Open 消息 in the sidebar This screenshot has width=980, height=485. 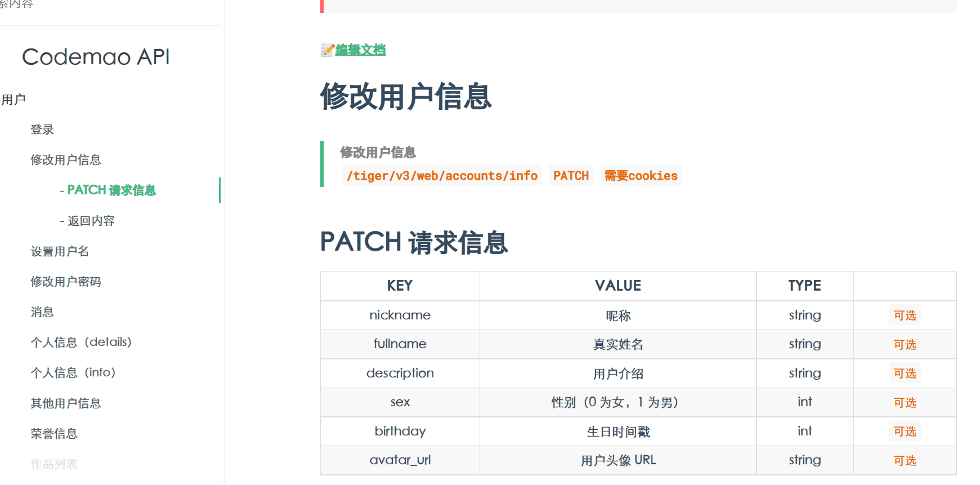42,312
